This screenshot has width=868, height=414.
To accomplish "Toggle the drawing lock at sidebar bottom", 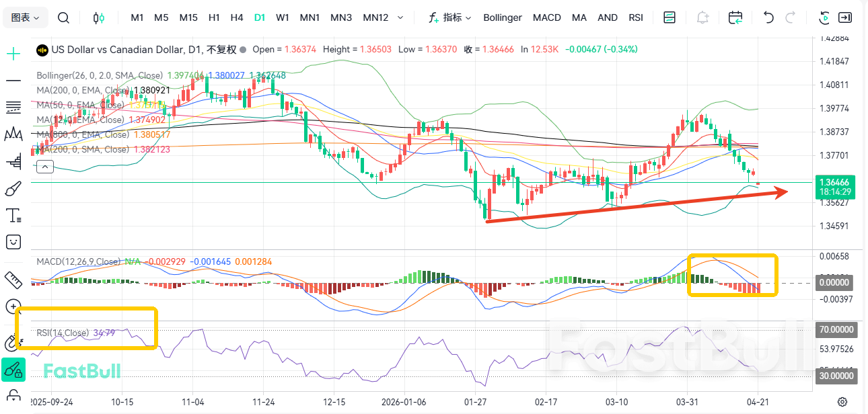I will (13, 395).
